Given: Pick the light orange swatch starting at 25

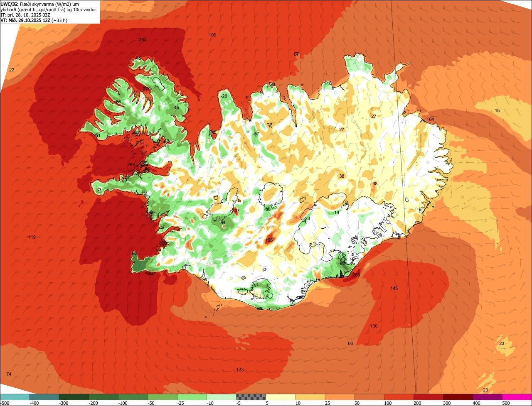Looking at the screenshot, I should 339,397.
